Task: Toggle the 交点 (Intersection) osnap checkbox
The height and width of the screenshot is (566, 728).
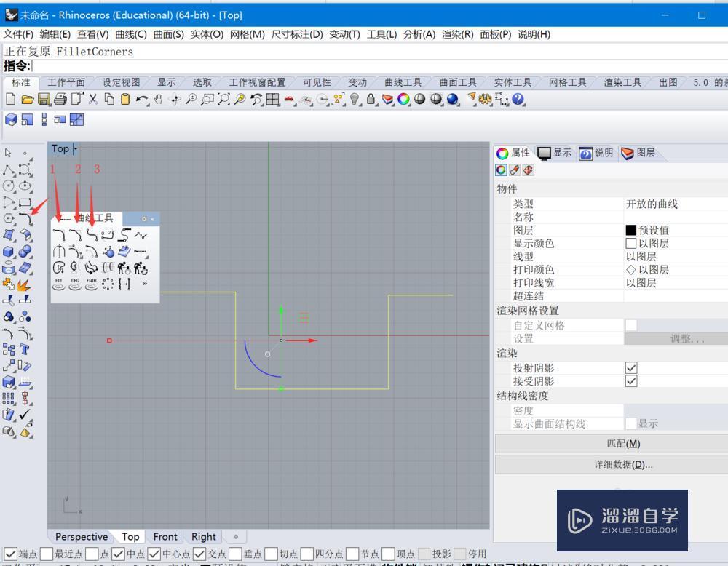Action: (x=199, y=554)
